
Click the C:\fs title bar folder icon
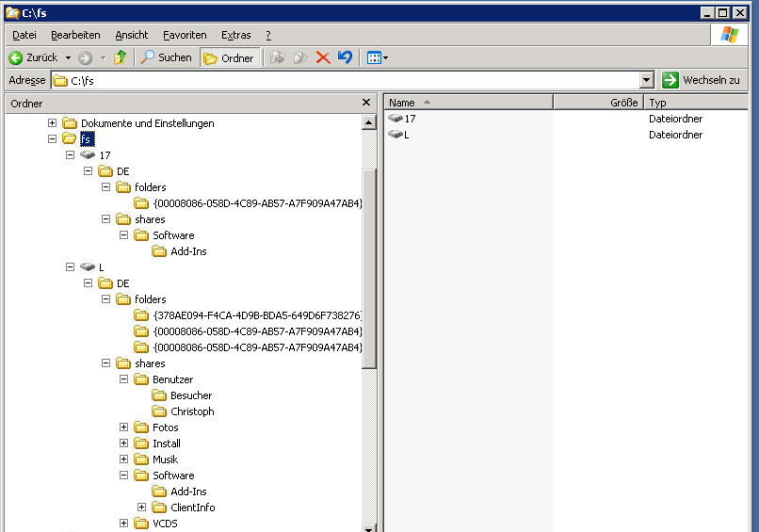tap(12, 12)
